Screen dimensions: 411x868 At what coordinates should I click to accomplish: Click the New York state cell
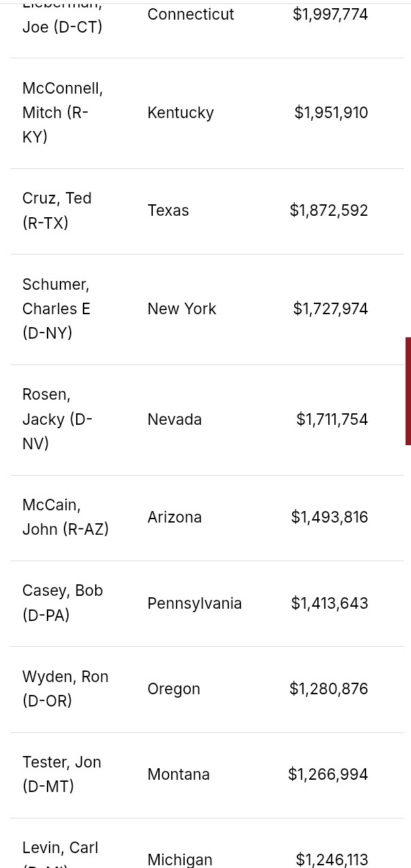tap(181, 309)
